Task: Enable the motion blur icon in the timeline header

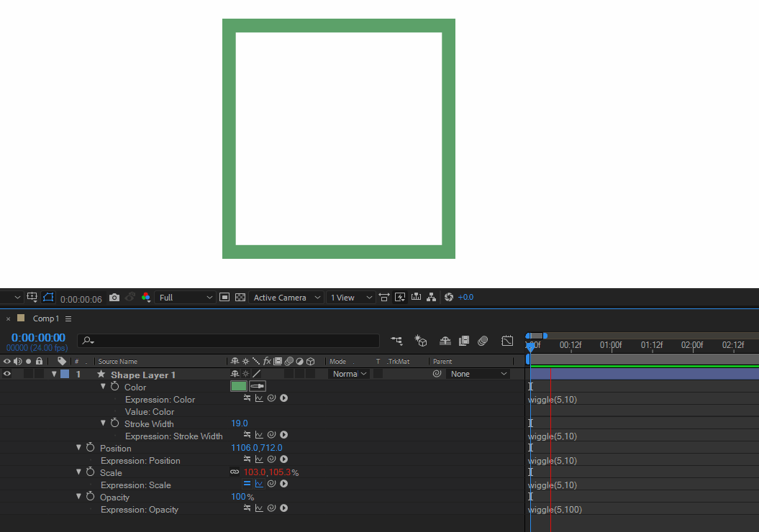Action: coord(483,341)
